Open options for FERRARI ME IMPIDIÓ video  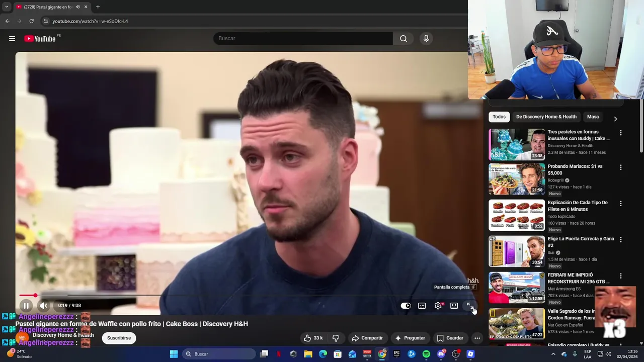click(620, 276)
